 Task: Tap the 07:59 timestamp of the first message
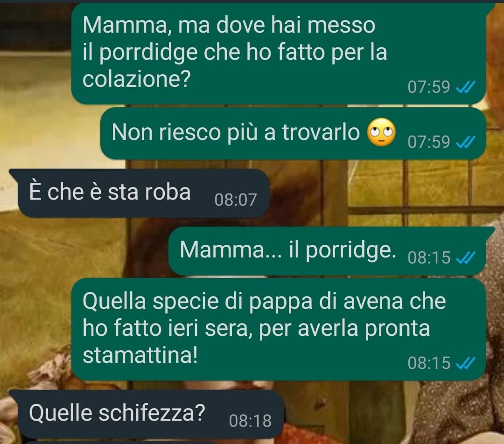click(x=429, y=87)
